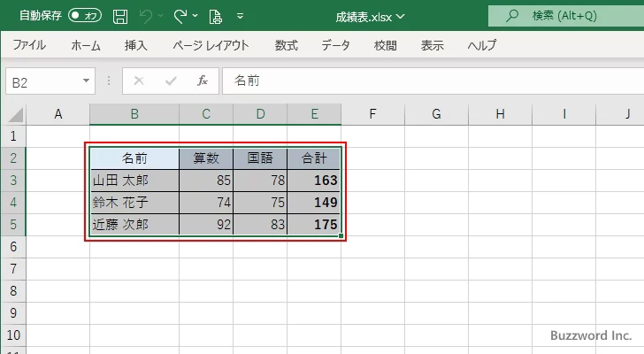
Task: Expand the 成績表.xlsx file name dropdown
Action: click(x=401, y=17)
